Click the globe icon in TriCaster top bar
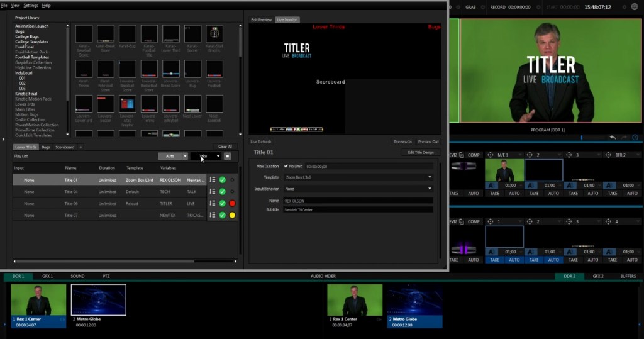 pyautogui.click(x=635, y=7)
